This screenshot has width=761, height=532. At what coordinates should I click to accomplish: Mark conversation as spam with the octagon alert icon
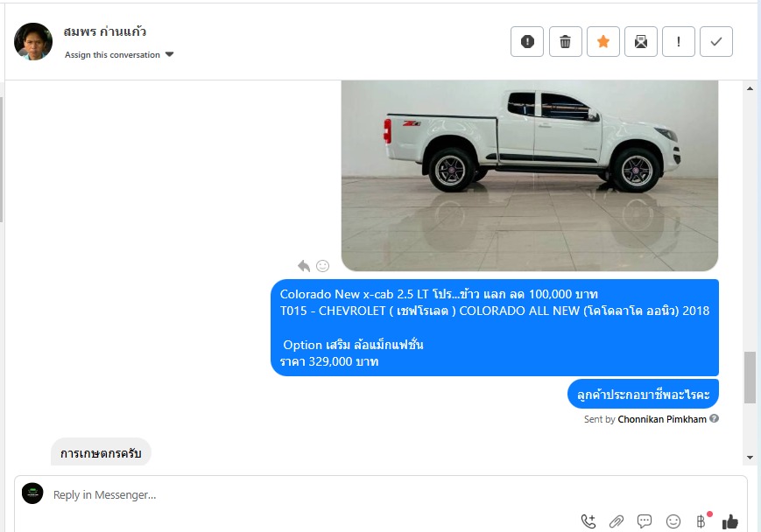pos(527,42)
